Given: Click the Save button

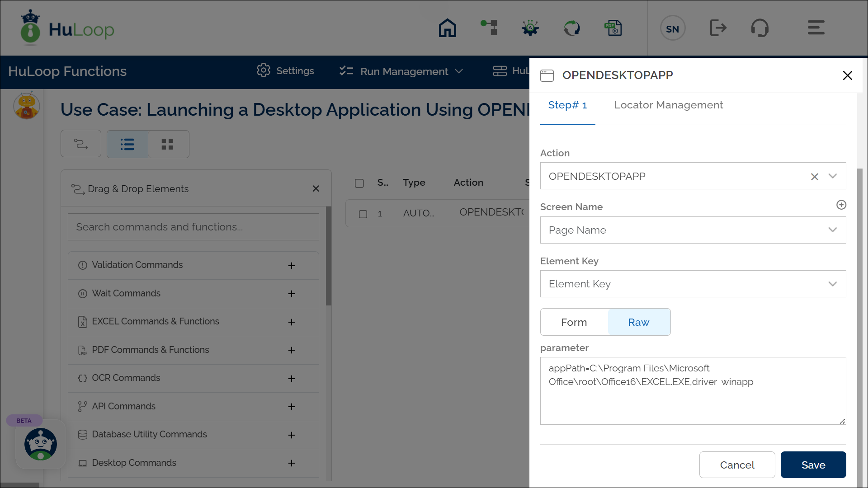Looking at the screenshot, I should click(813, 465).
